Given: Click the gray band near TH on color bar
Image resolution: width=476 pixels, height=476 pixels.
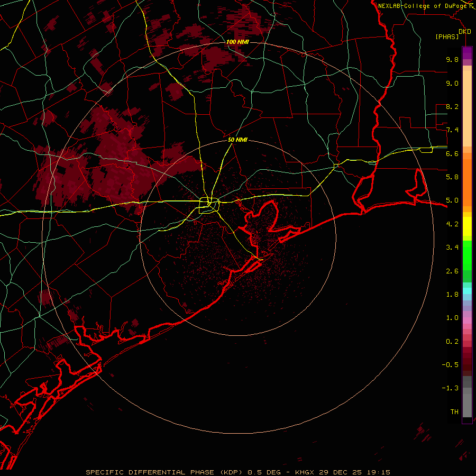Looking at the screenshot, I should [467, 406].
